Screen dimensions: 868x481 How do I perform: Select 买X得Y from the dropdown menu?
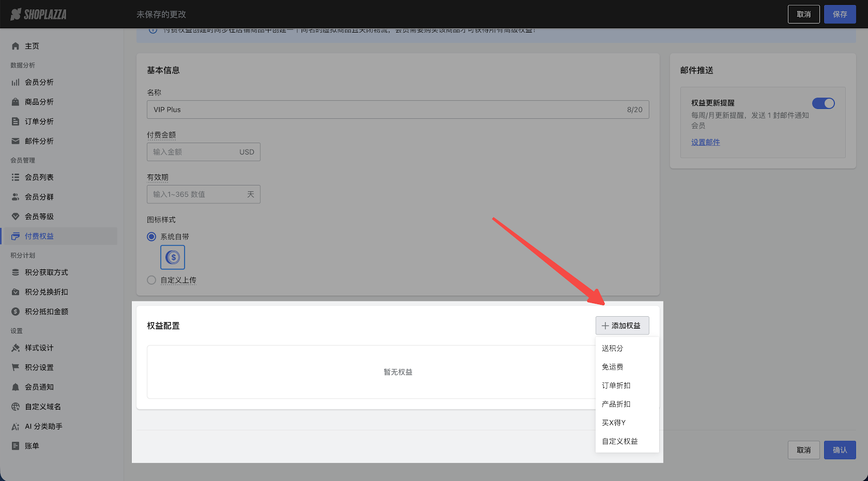point(614,422)
